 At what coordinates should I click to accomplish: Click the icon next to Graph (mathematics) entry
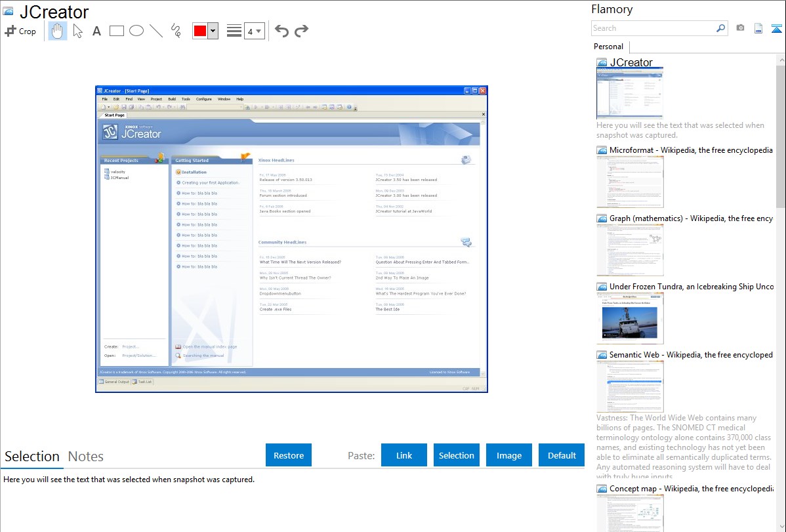point(602,218)
